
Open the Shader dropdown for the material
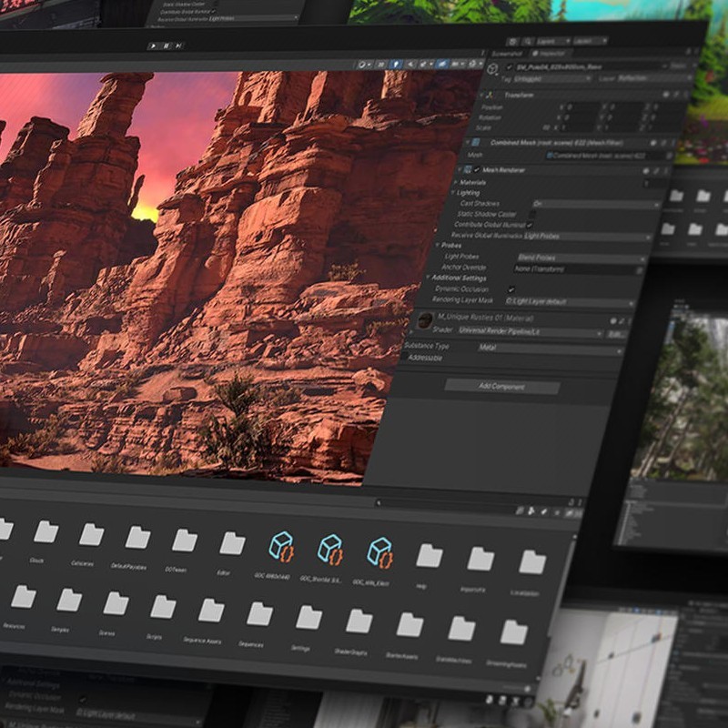click(x=530, y=331)
